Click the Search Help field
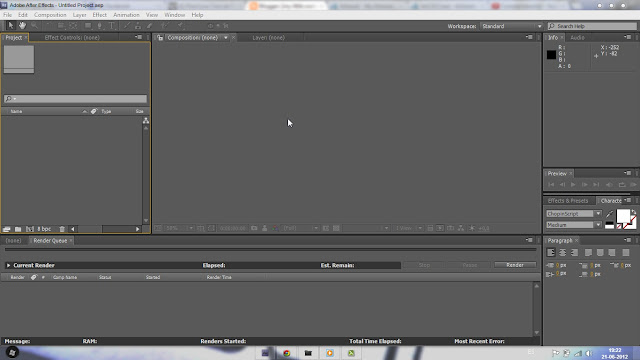 (x=592, y=26)
